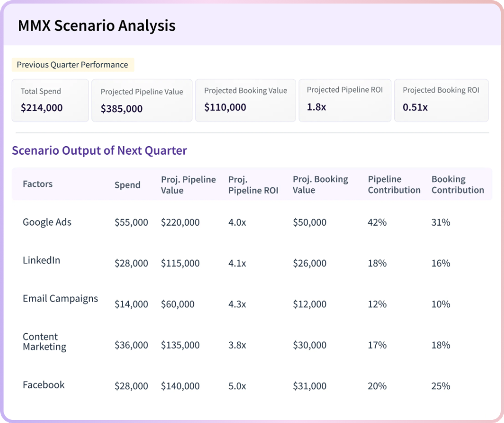Click the Spend column header
Image resolution: width=504 pixels, height=423 pixels.
(127, 185)
